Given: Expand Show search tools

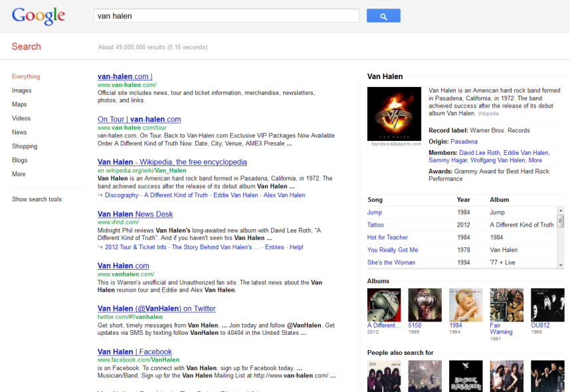Looking at the screenshot, I should click(x=37, y=199).
